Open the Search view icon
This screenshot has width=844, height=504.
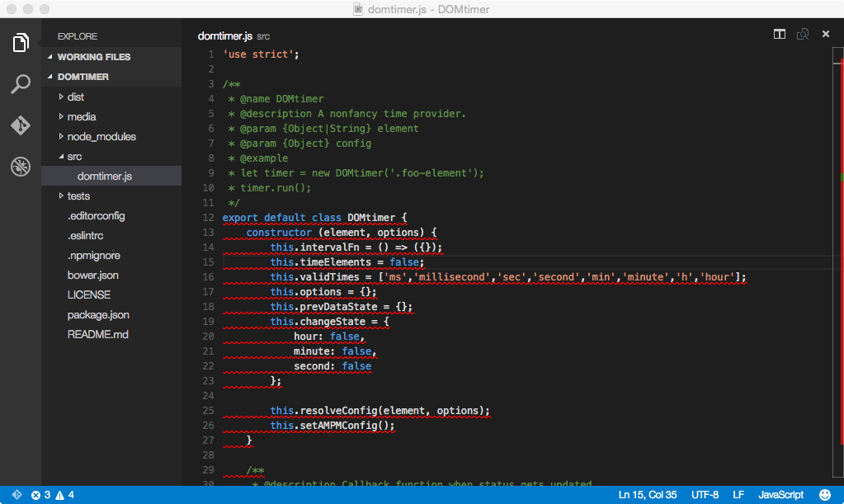pos(21,84)
